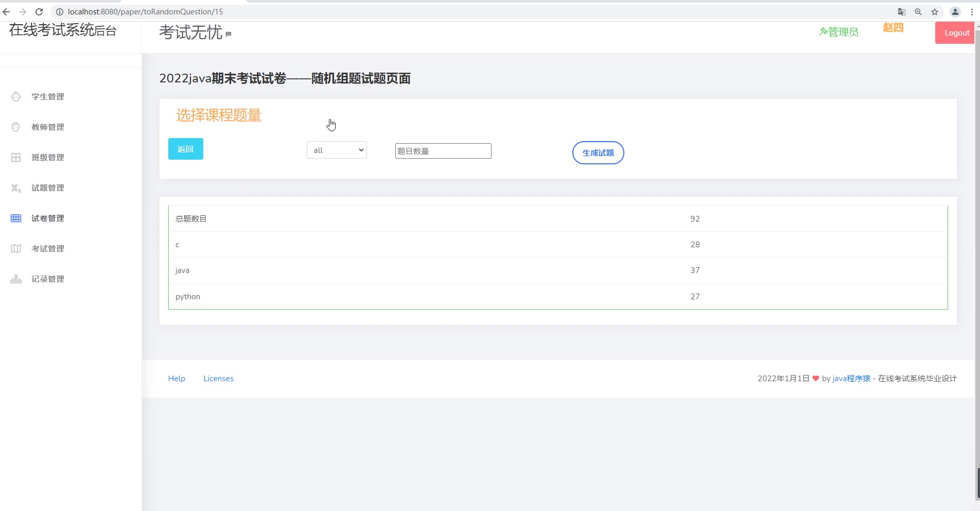Click the 教师管理 sidebar icon

click(x=16, y=127)
